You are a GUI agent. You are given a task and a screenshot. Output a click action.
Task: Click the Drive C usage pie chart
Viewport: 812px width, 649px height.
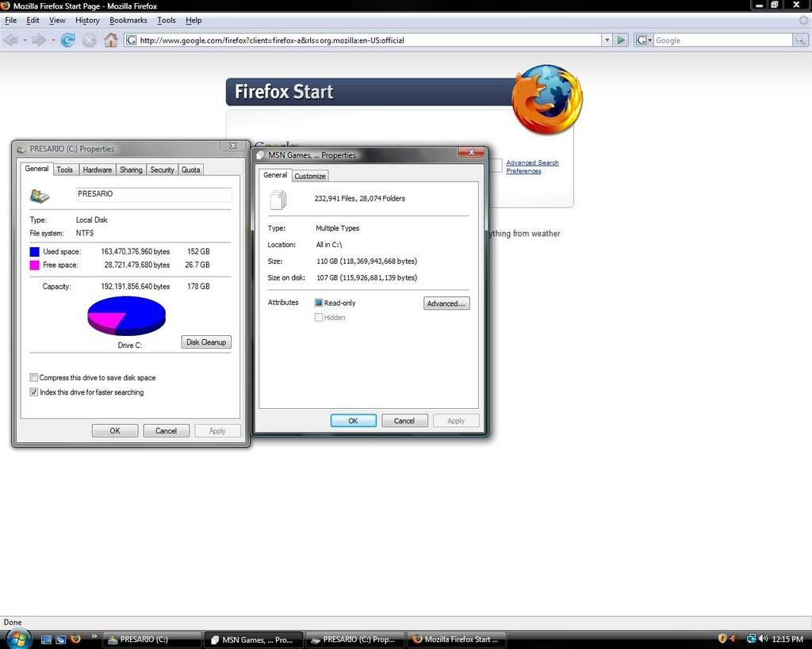pyautogui.click(x=126, y=315)
